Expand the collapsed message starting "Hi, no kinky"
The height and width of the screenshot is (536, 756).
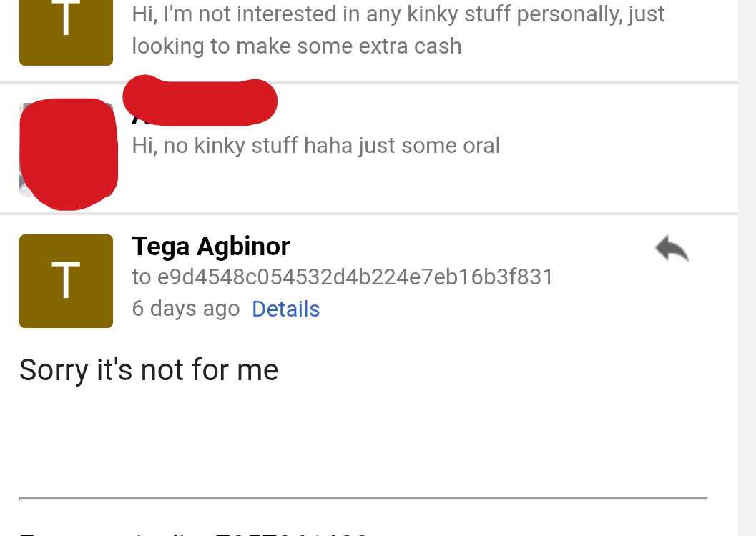click(x=369, y=149)
